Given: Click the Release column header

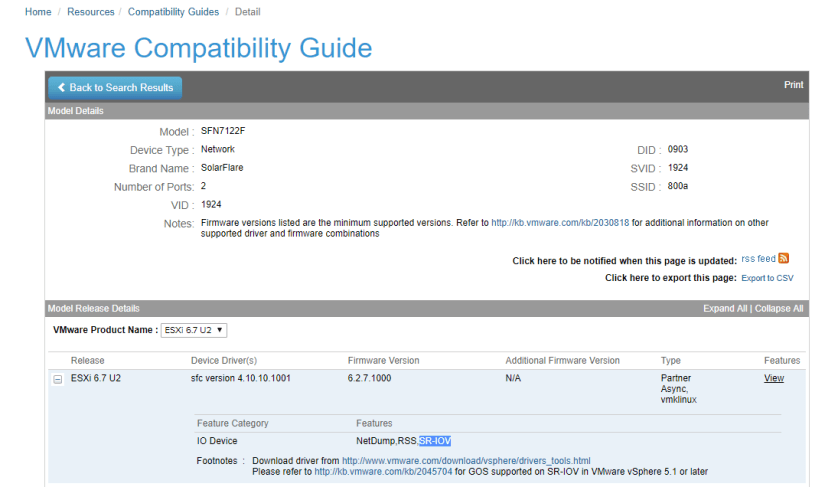Looking at the screenshot, I should coord(87,360).
